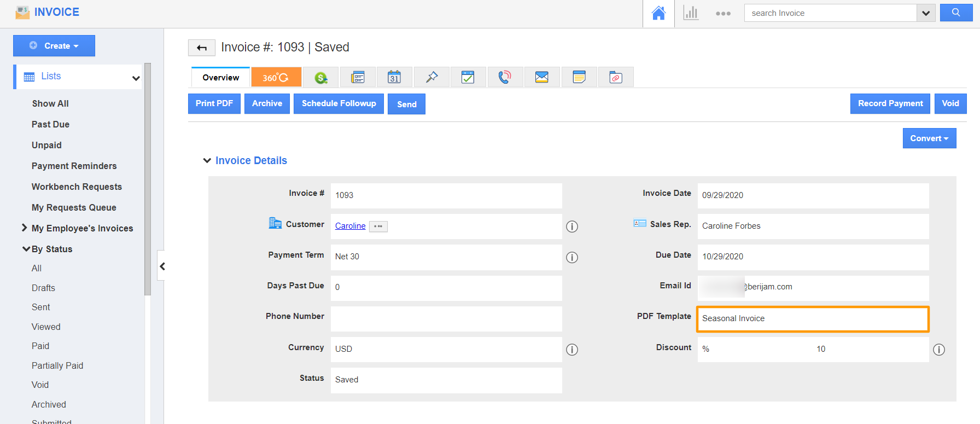Viewport: 980px width, 424px height.
Task: Click the home icon in header
Action: (x=658, y=13)
